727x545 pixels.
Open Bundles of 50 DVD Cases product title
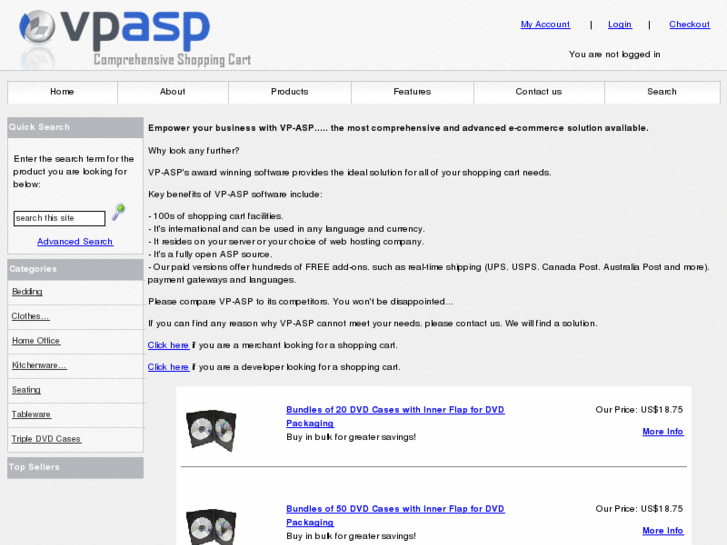coord(395,516)
